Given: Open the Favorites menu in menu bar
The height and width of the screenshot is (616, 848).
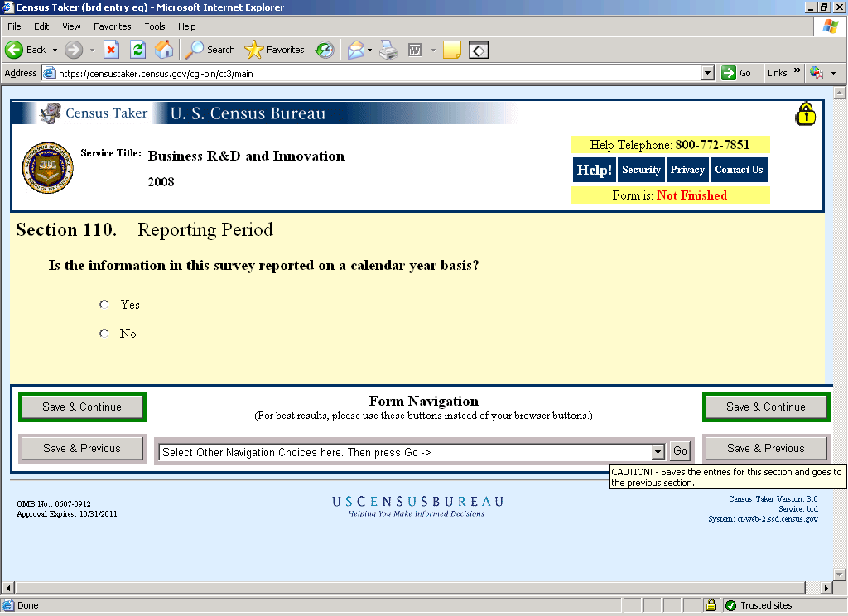Looking at the screenshot, I should (x=112, y=26).
